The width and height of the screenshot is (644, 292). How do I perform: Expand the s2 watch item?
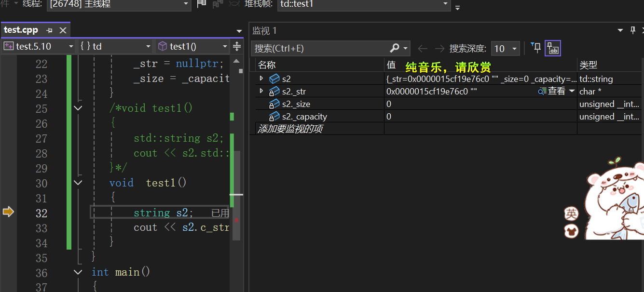pyautogui.click(x=261, y=78)
